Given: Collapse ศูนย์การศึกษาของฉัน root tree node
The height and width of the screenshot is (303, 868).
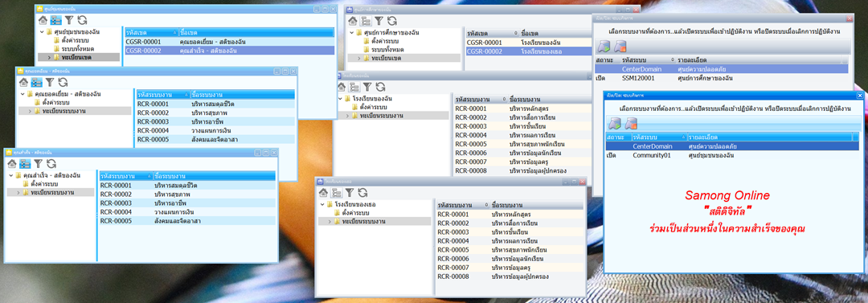Looking at the screenshot, I should 351,33.
